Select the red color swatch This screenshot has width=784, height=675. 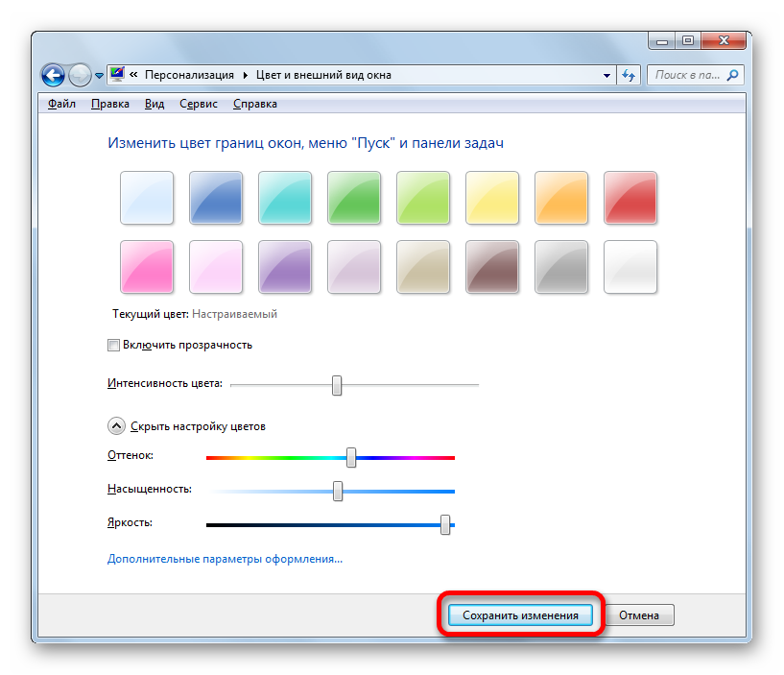tap(630, 198)
